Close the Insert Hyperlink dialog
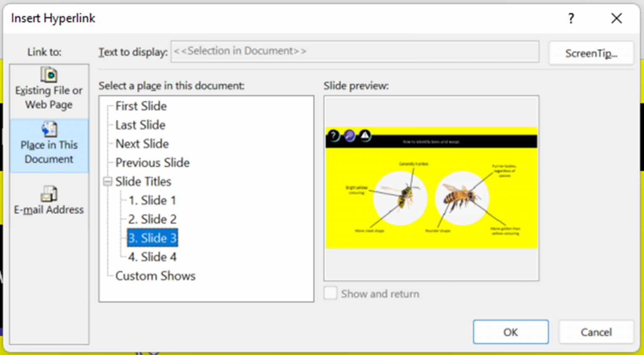 (616, 18)
